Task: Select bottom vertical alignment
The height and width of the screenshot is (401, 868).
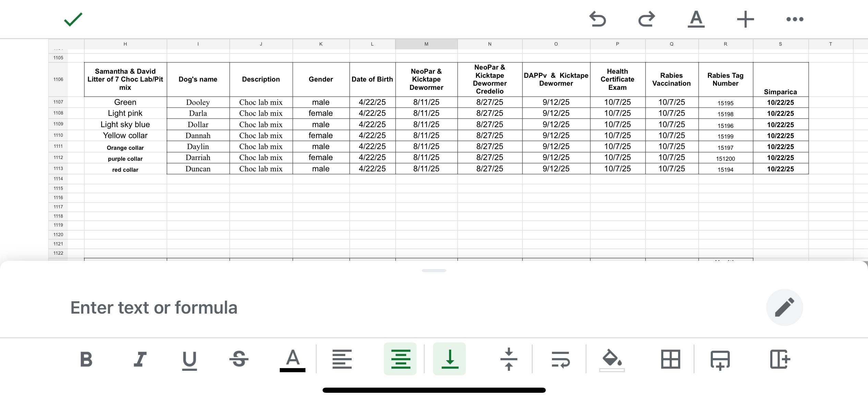Action: 449,359
